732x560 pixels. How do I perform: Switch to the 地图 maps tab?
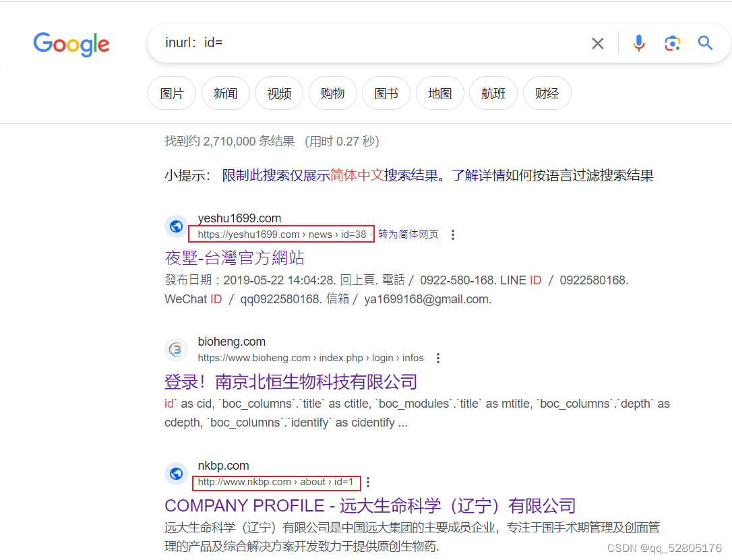click(439, 93)
